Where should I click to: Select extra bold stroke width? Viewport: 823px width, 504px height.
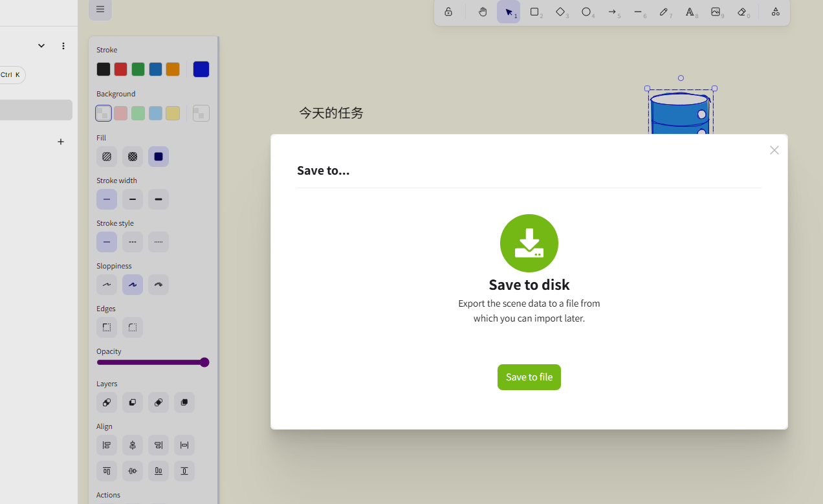pos(159,199)
